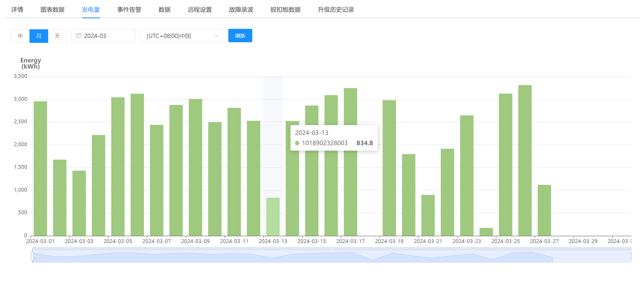The width and height of the screenshot is (644, 306).
Task: Go to the 数据 tab
Action: coord(164,10)
